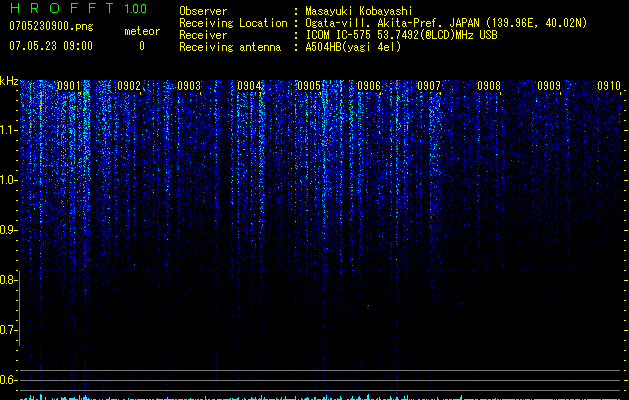Click the meteor label
This screenshot has width=629, height=400.
(142, 31)
